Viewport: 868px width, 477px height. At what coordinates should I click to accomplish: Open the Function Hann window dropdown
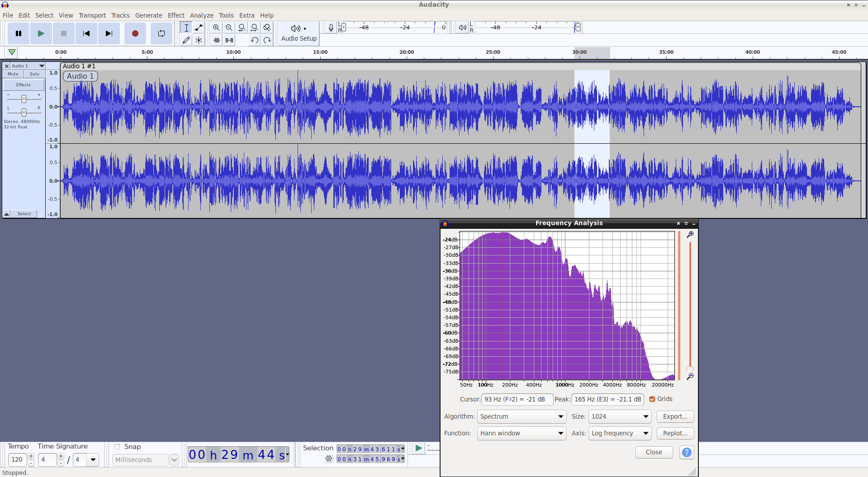(522, 433)
